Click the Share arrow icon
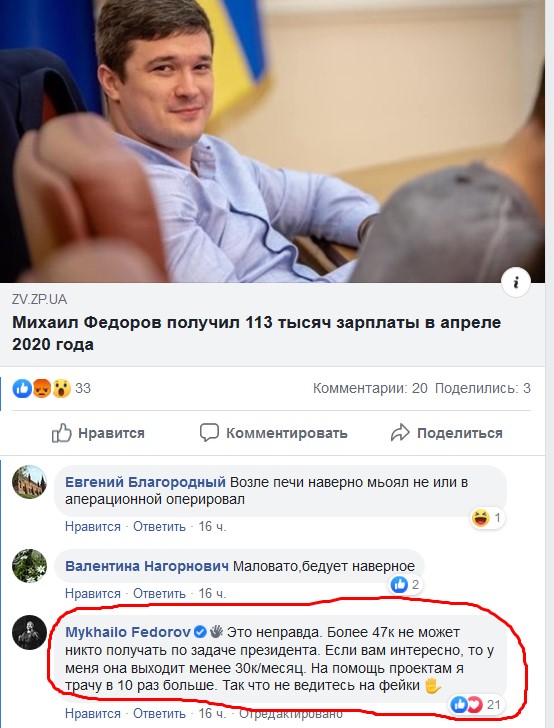554x728 pixels. pyautogui.click(x=400, y=433)
